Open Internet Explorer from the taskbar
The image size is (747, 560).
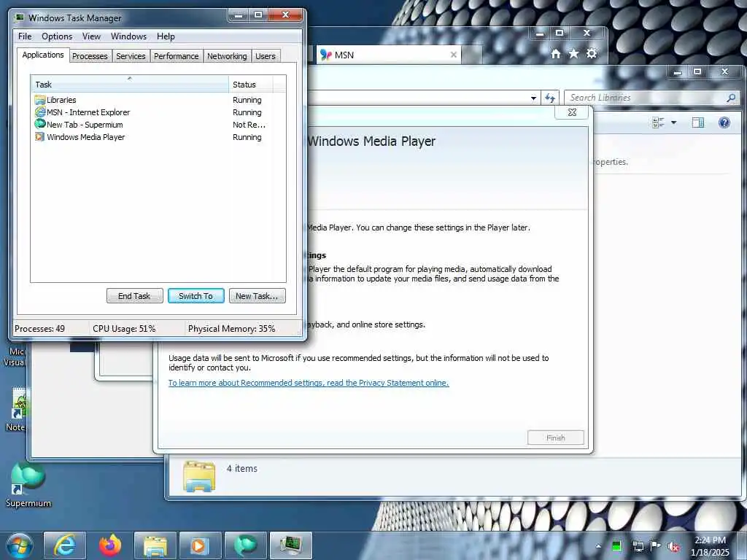point(65,545)
